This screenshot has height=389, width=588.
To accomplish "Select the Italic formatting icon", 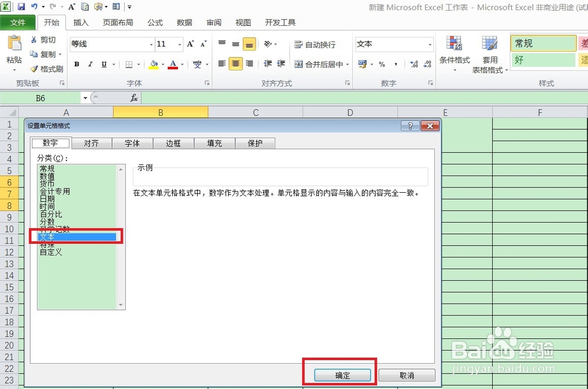I will pos(91,63).
